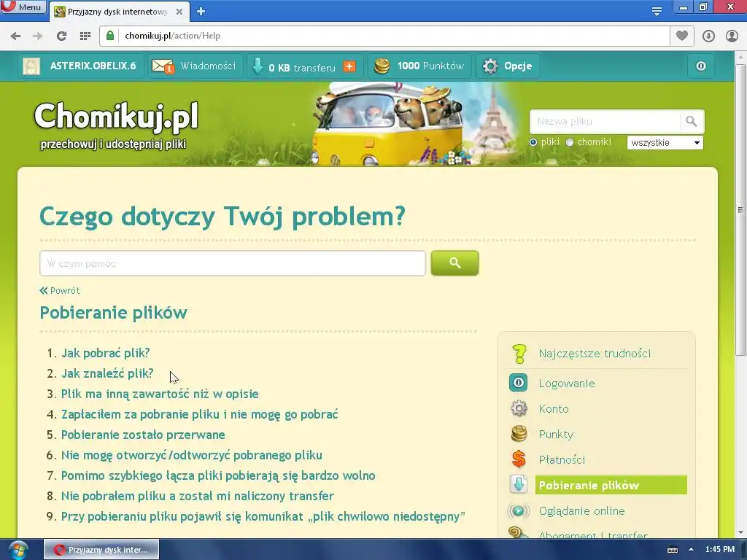Screen dimensions: 747x560
Task: Click the Logowanie power icon in sidebar
Action: point(519,383)
